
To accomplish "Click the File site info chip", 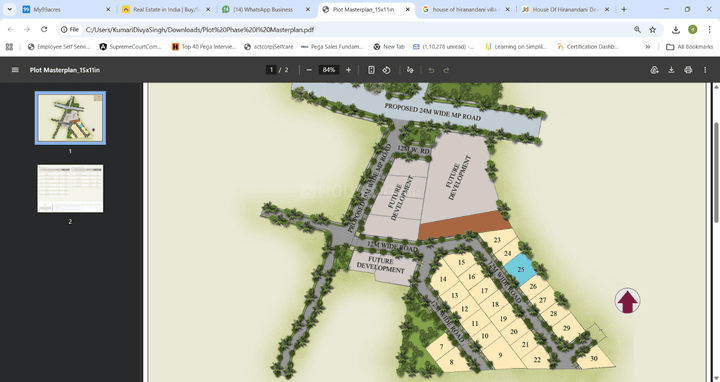I will click(70, 29).
